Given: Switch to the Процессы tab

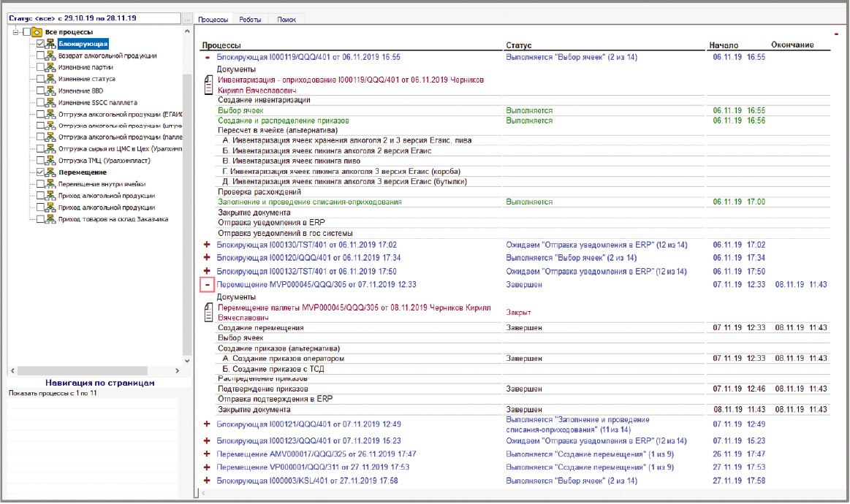Looking at the screenshot, I should 213,20.
